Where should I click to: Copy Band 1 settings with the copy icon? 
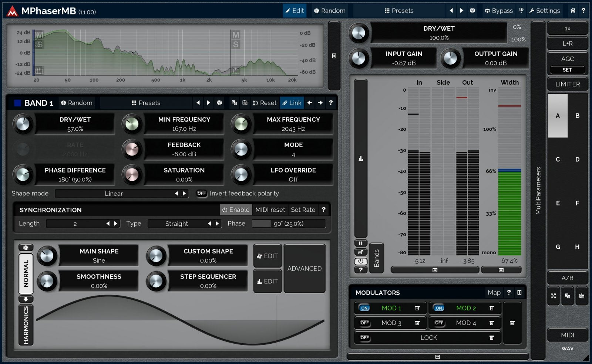tap(233, 103)
